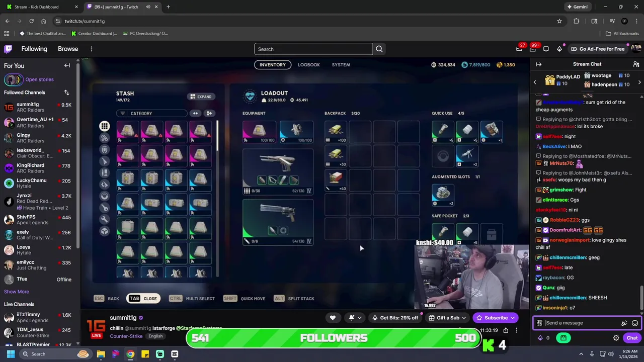Open File Explorer in taskbar

(101, 354)
